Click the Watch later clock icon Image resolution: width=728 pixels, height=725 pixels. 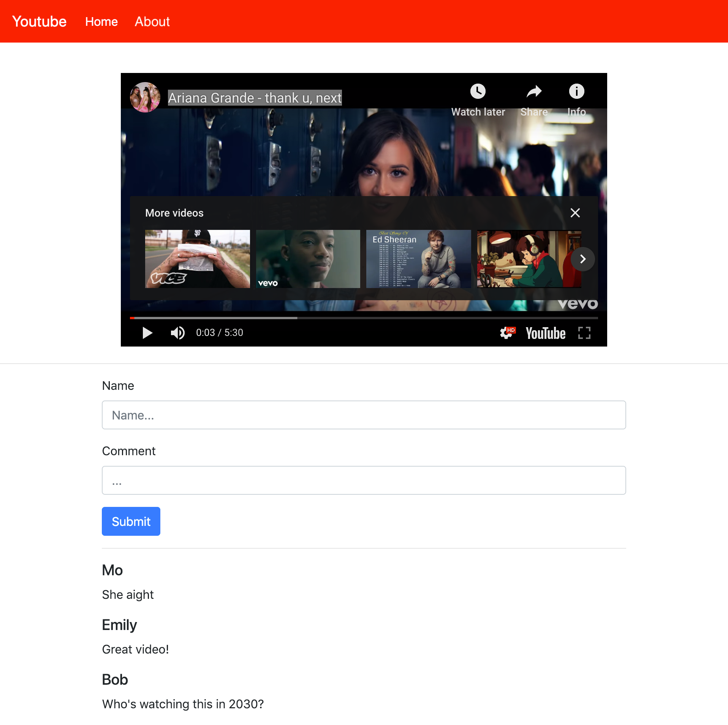point(478,91)
